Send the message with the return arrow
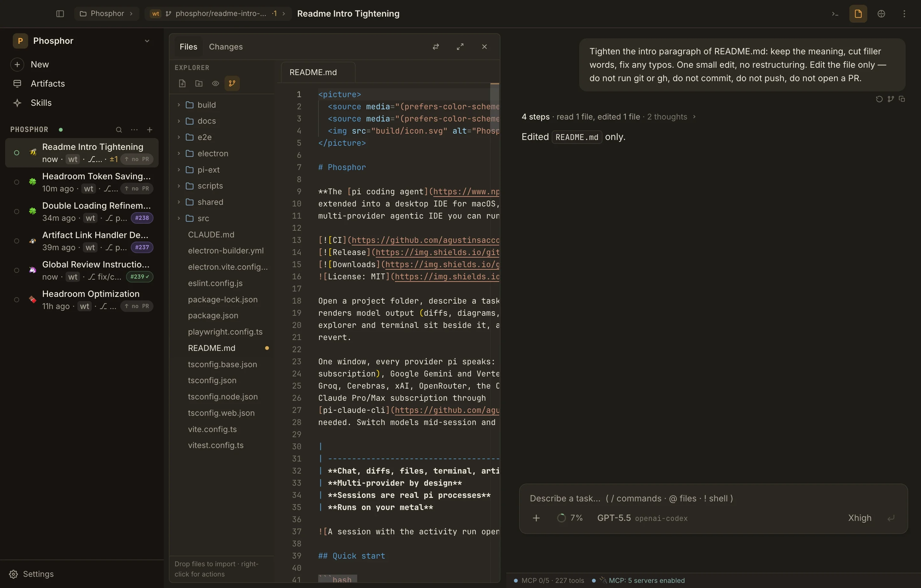 pyautogui.click(x=891, y=518)
